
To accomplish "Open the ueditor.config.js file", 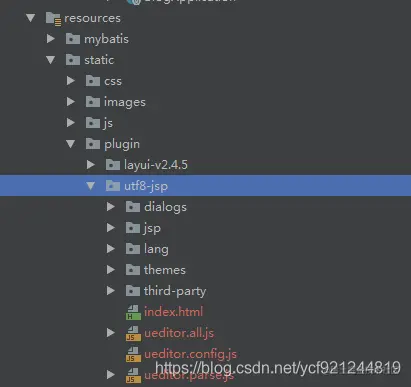I will tap(190, 354).
